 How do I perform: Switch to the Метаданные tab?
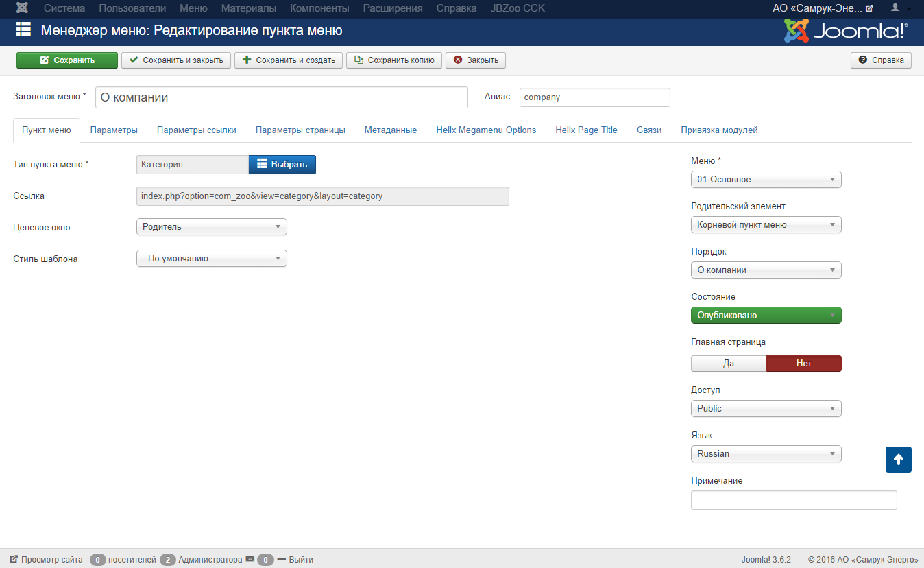tap(390, 130)
